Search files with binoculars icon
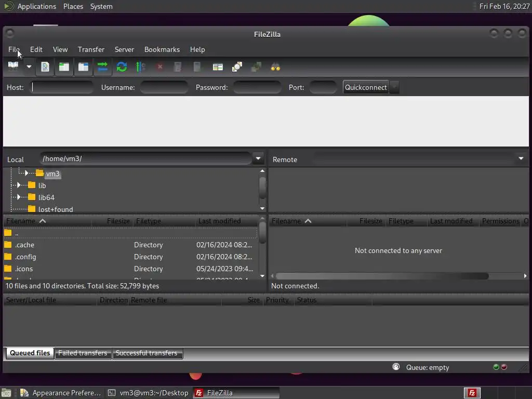Screen dimensions: 532x399 275,66
